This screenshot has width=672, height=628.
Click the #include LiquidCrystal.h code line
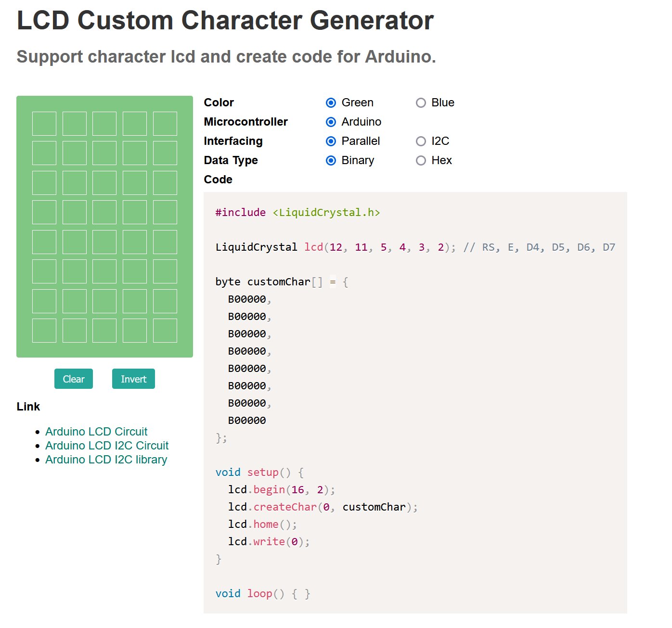(297, 213)
